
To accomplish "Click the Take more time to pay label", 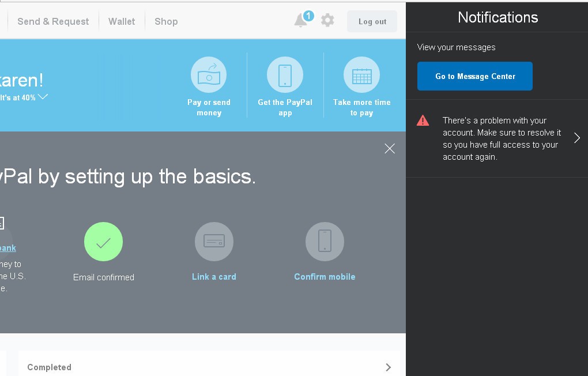I will click(362, 107).
